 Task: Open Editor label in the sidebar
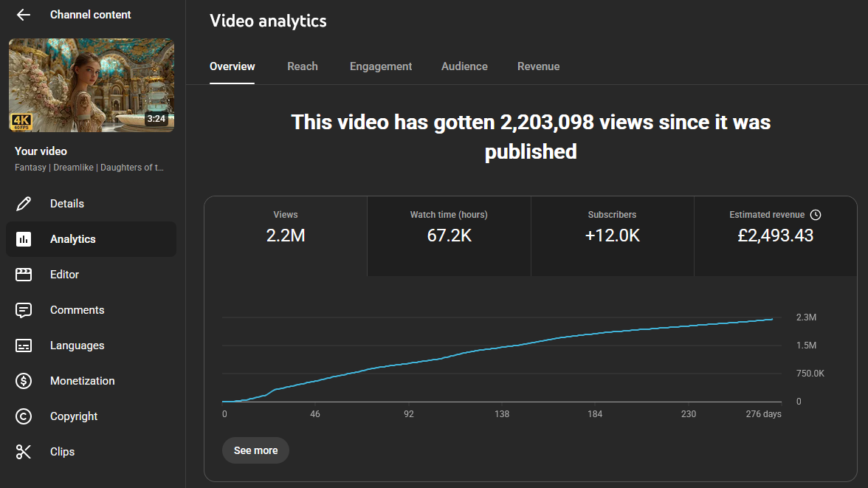(64, 275)
